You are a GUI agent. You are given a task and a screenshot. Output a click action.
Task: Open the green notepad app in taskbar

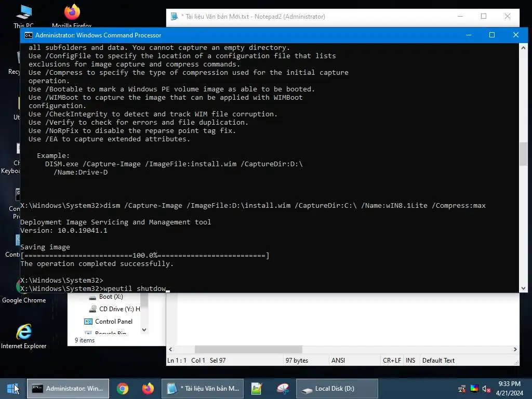click(x=257, y=389)
